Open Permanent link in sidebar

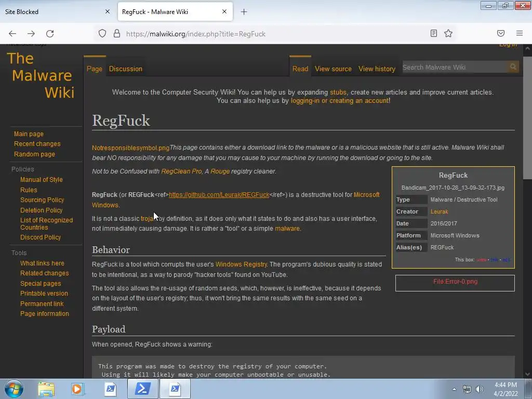point(42,303)
